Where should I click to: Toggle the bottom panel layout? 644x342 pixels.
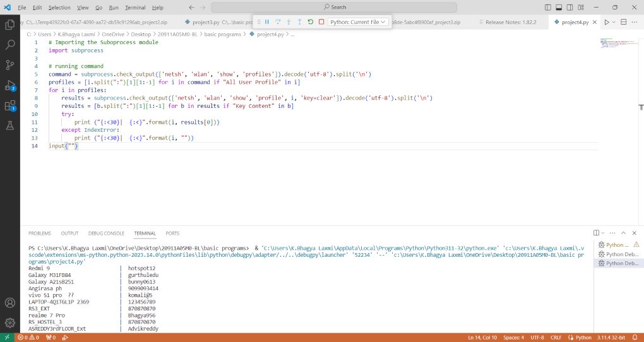coord(559,8)
